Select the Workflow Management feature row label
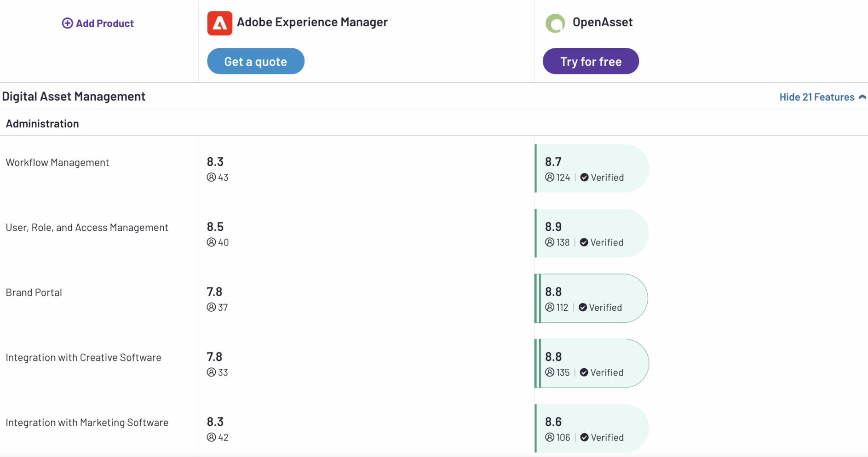The width and height of the screenshot is (868, 457). tap(57, 162)
